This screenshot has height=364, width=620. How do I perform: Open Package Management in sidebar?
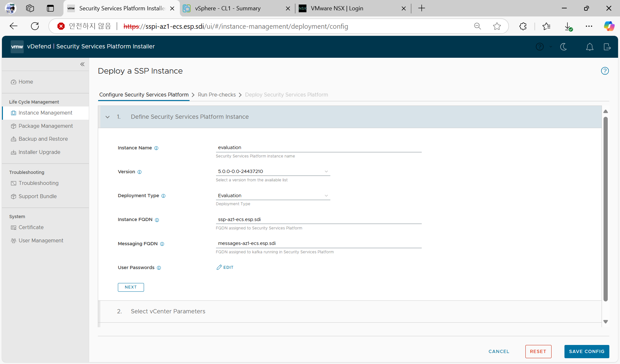(x=45, y=126)
